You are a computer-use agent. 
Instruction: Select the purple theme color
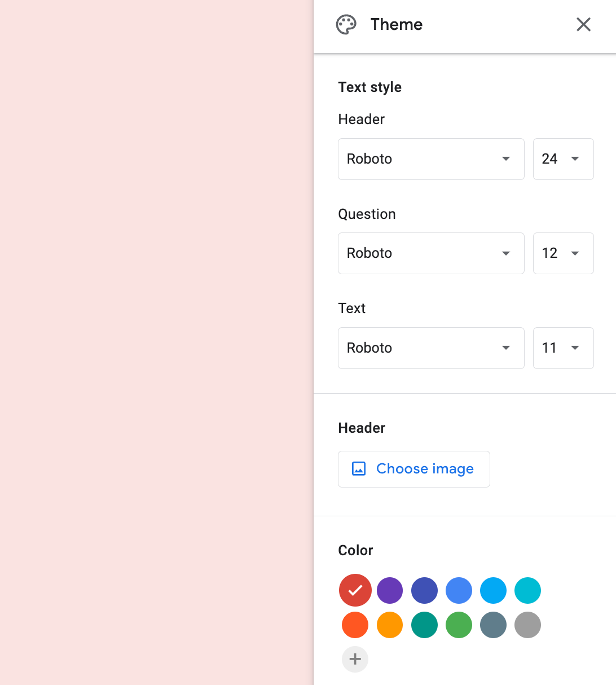pyautogui.click(x=390, y=591)
